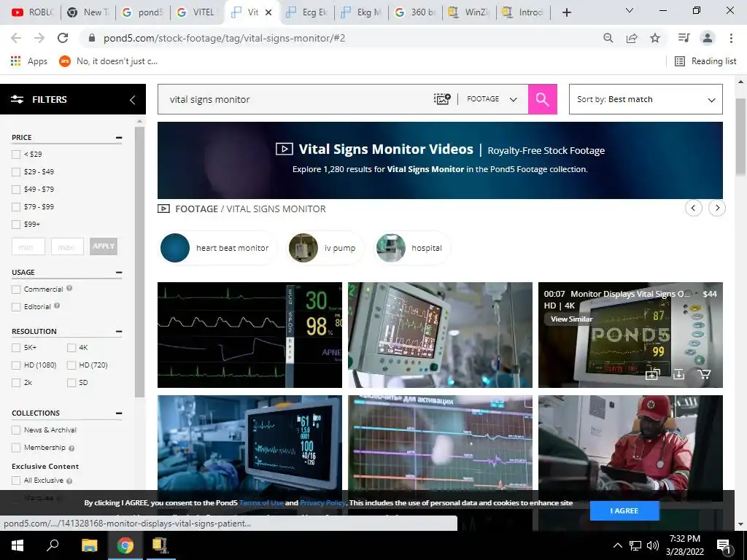This screenshot has height=560, width=747.
Task: Click the All Exclusive info icon
Action: pyautogui.click(x=69, y=481)
